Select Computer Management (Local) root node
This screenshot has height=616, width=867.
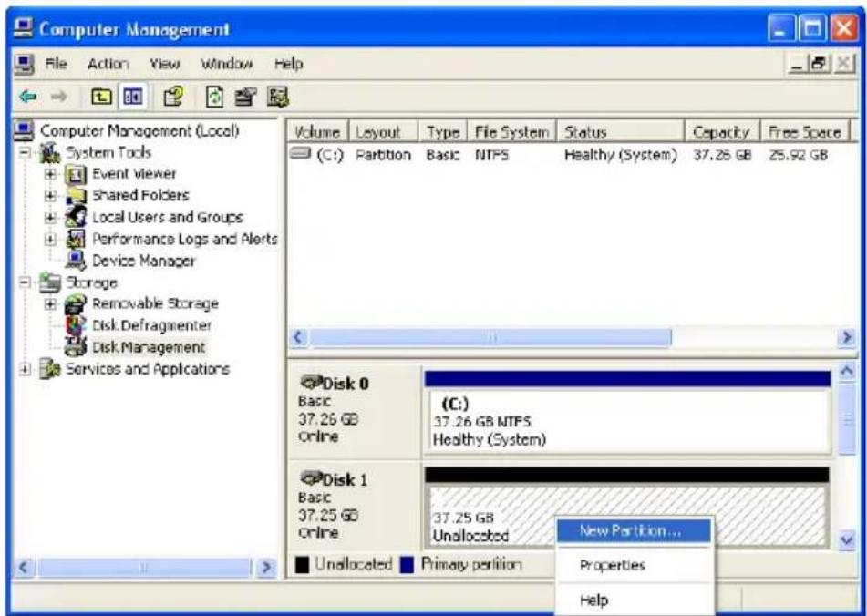(x=139, y=131)
